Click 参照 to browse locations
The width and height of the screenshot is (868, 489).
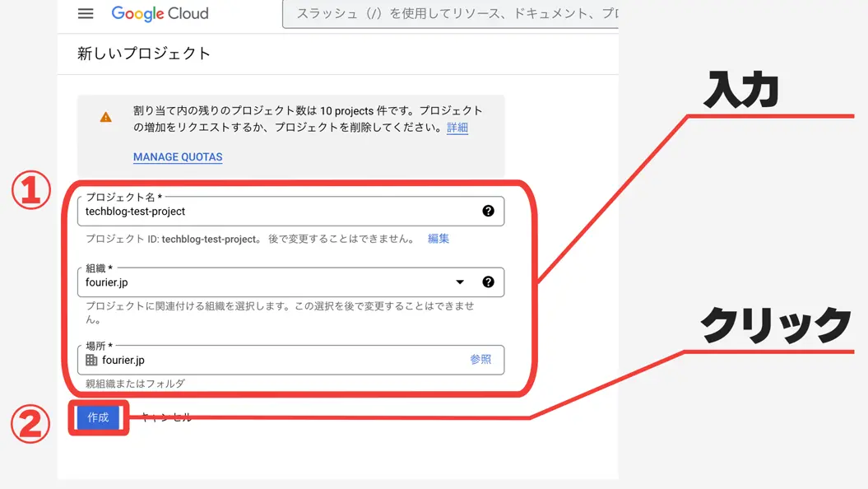click(x=480, y=360)
